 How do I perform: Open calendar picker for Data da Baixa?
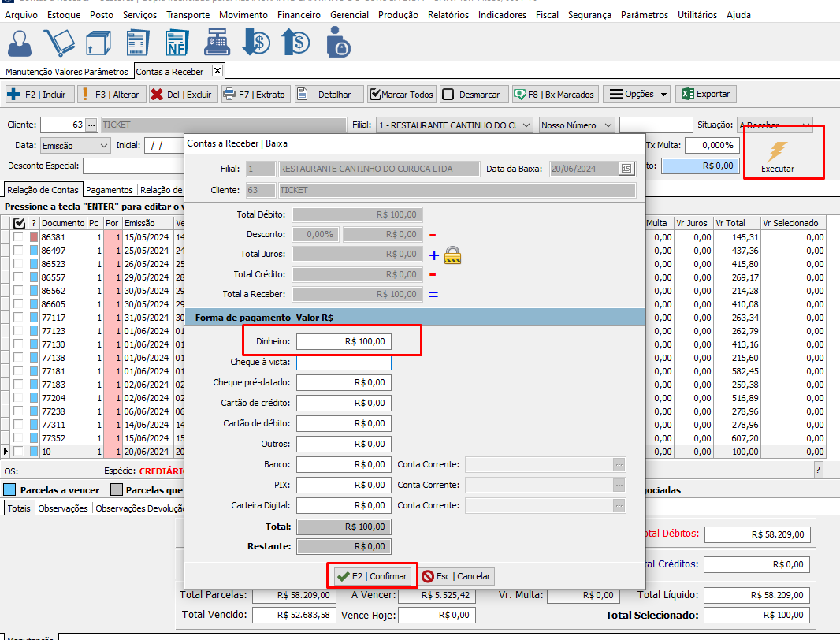pyautogui.click(x=626, y=169)
